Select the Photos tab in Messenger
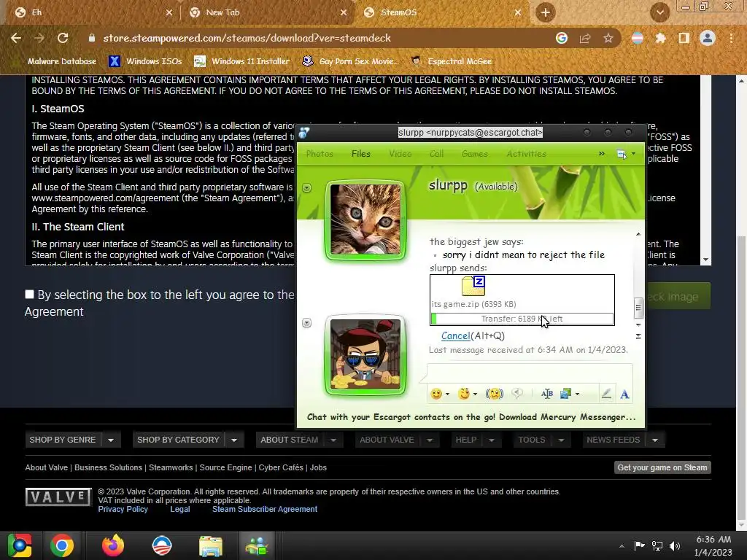Viewport: 747px width, 560px height. (320, 154)
